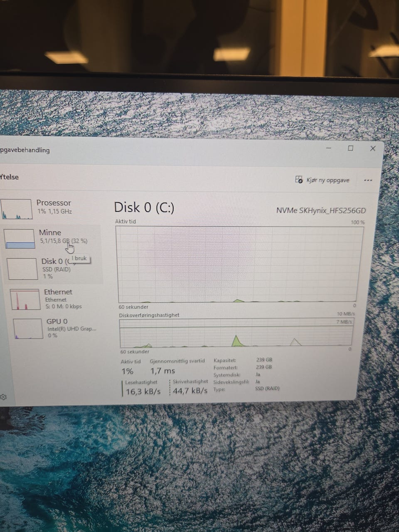
Task: Click the Disk 0 (C:) heading
Action: point(144,207)
